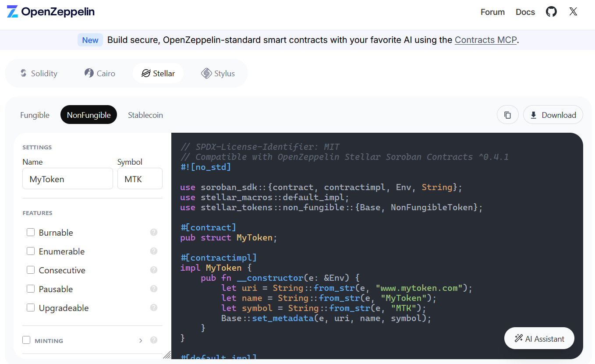Click the SPDX-License-Identifier comment line

pyautogui.click(x=260, y=147)
